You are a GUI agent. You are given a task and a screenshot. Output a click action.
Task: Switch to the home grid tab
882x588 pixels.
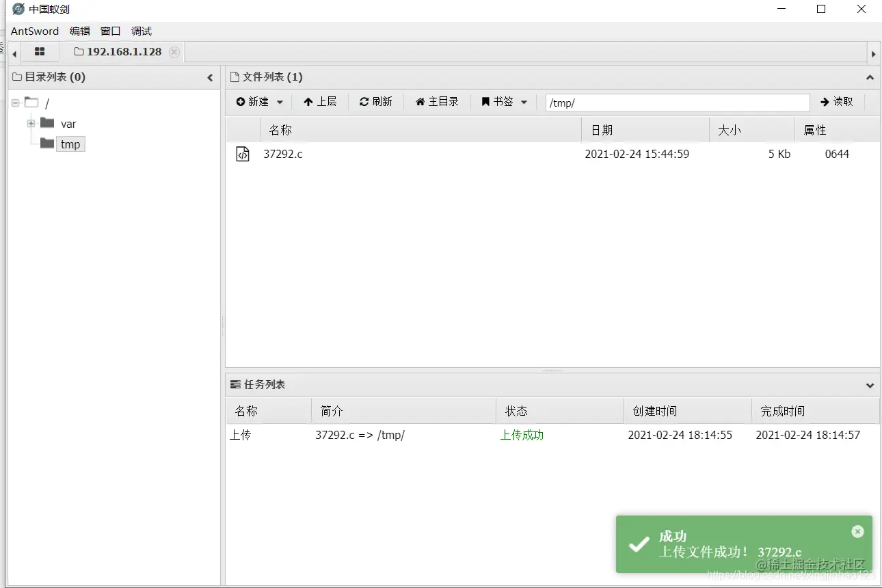coord(40,52)
